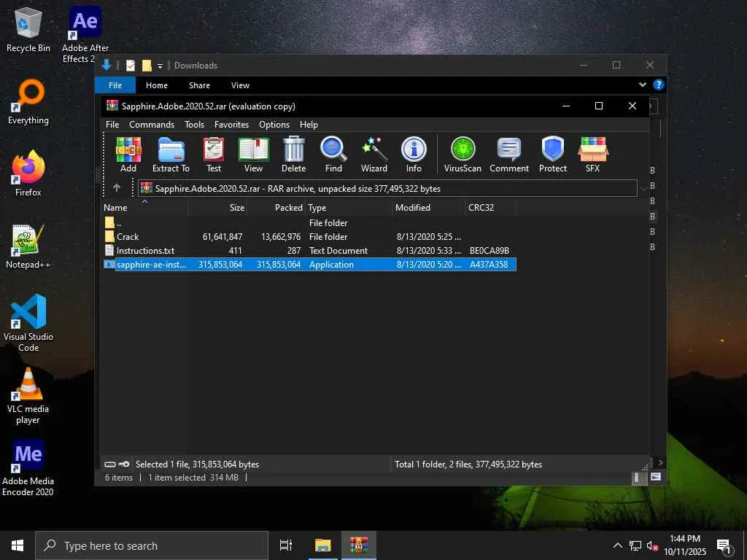Run the Test archive tool
The height and width of the screenshot is (560, 747).
(214, 155)
